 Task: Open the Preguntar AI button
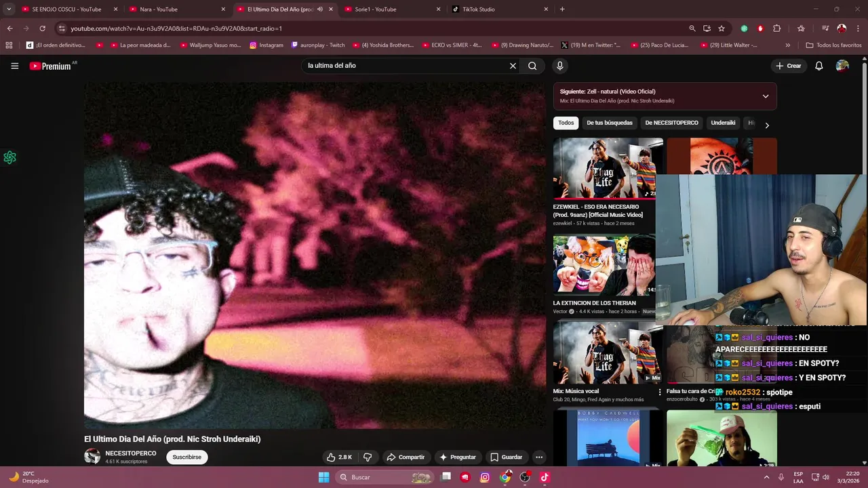pyautogui.click(x=458, y=457)
